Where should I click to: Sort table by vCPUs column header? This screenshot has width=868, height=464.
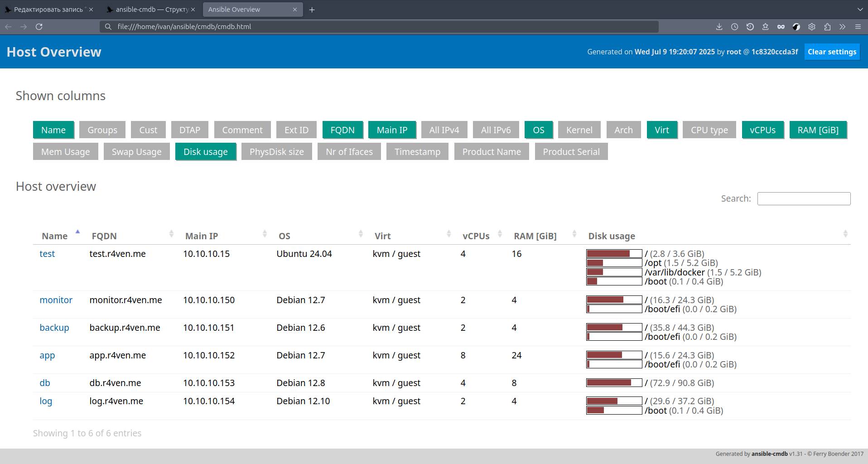(x=476, y=236)
